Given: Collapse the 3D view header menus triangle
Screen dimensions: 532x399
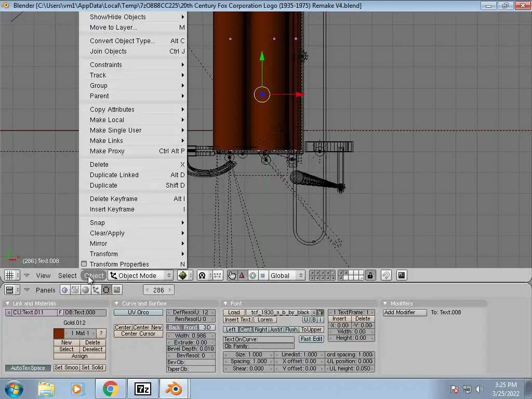Looking at the screenshot, I should [26, 275].
